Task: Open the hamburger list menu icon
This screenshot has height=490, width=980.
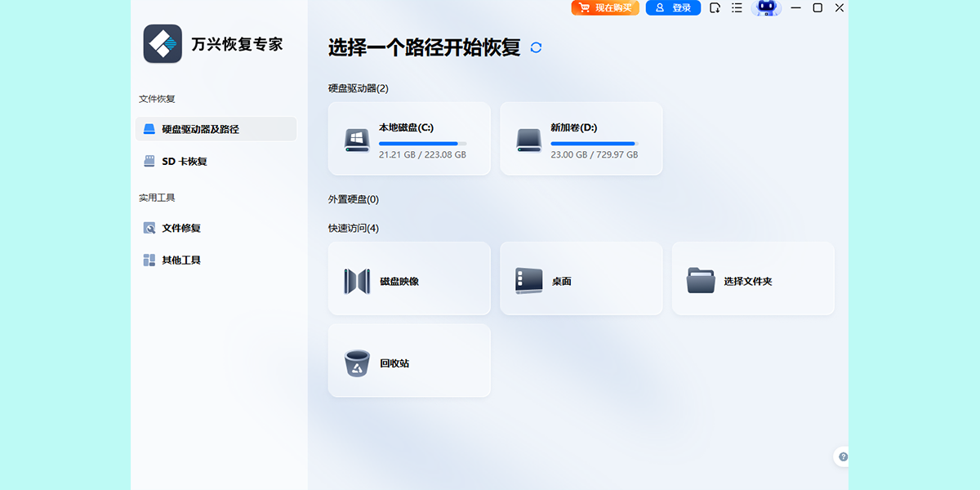Action: [x=737, y=8]
